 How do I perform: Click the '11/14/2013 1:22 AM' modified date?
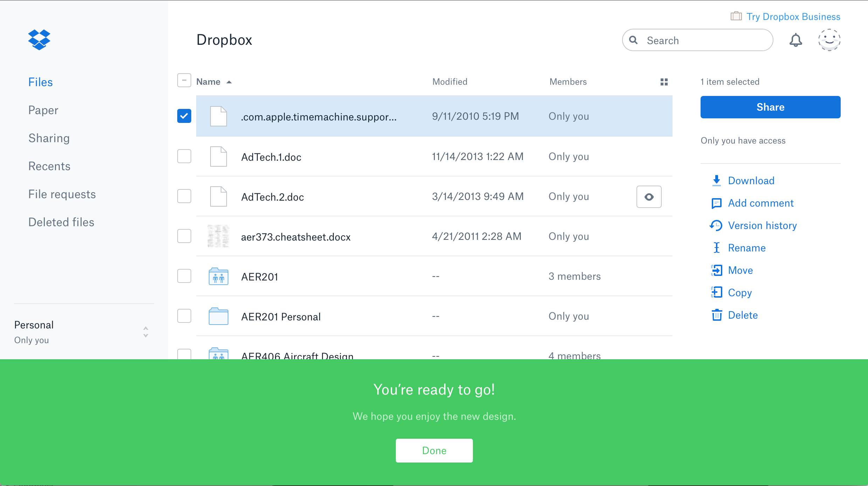[x=477, y=157]
